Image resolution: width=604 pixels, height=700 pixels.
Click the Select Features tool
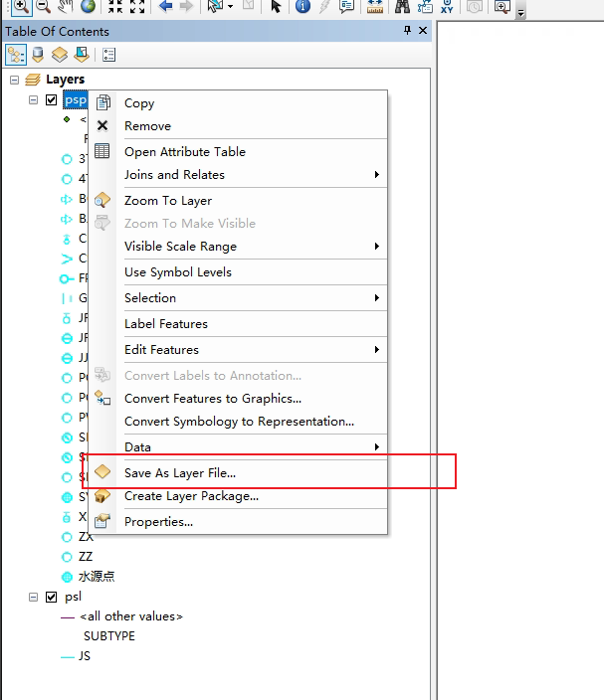click(215, 6)
